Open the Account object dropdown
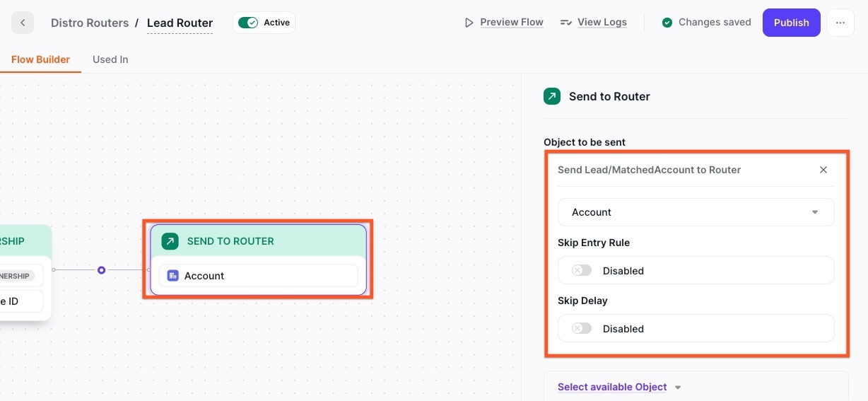 pyautogui.click(x=696, y=212)
